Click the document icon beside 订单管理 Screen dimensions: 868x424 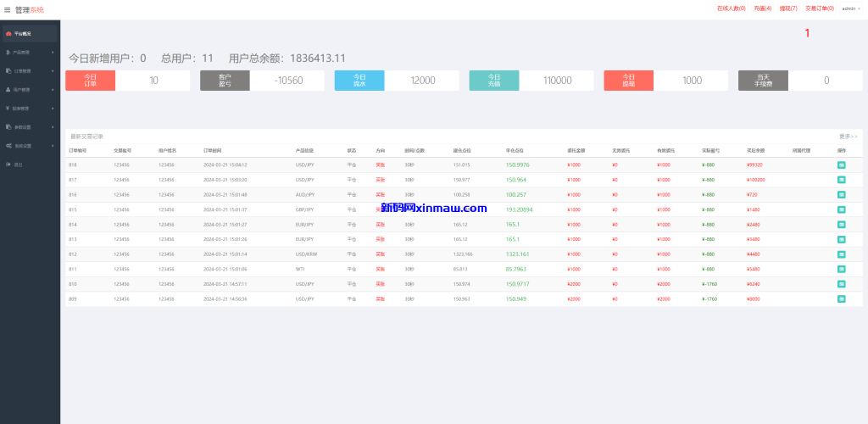(x=8, y=71)
